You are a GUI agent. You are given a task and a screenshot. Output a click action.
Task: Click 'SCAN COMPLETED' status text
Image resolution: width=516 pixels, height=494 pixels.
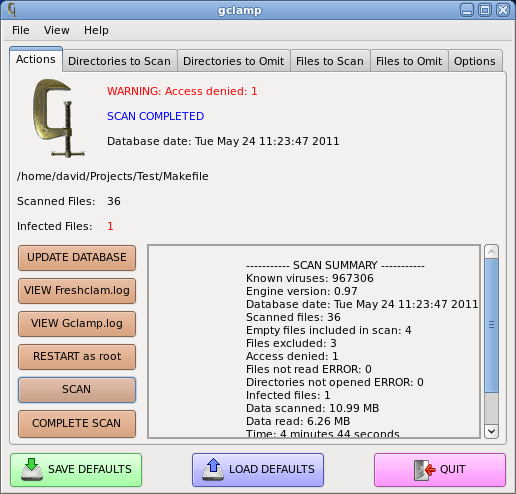[155, 116]
